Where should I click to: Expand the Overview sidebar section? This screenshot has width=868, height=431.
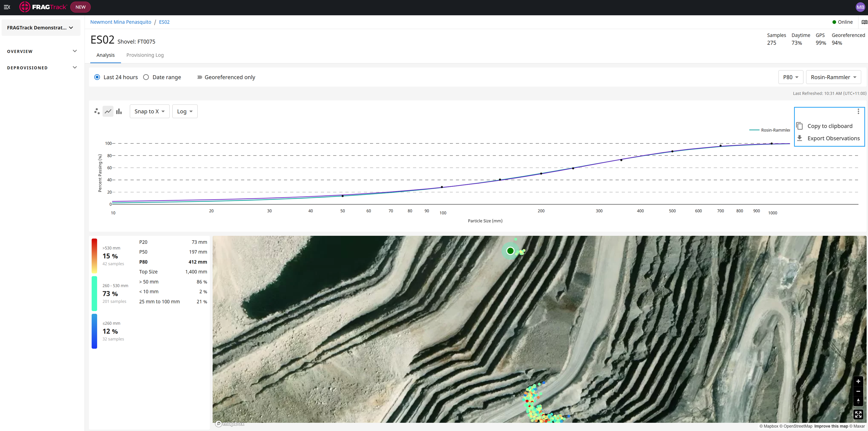42,51
